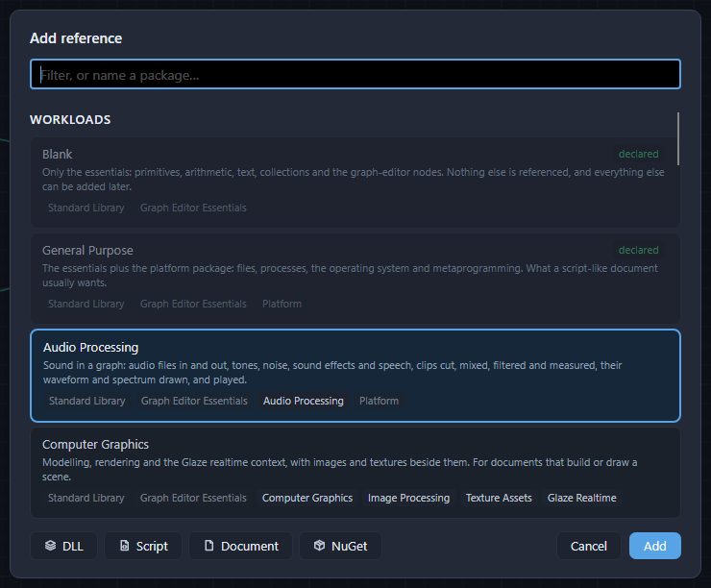Select the General Purpose workload title

(x=87, y=250)
